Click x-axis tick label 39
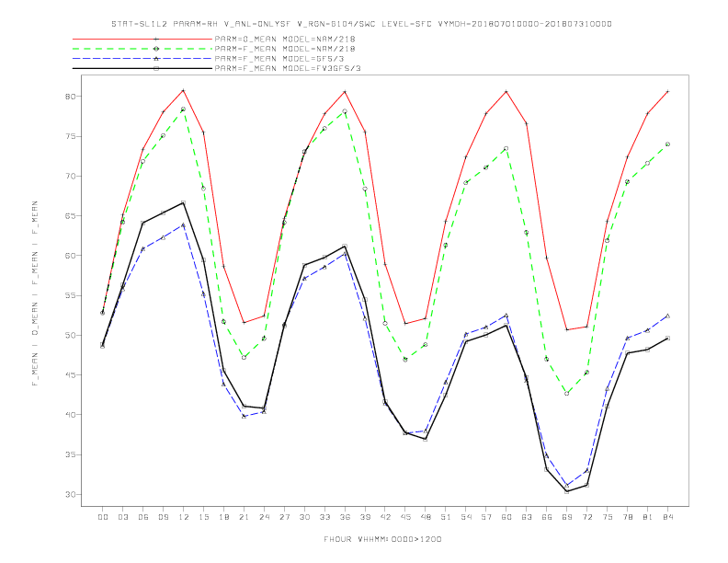The image size is (728, 563). coord(366,517)
